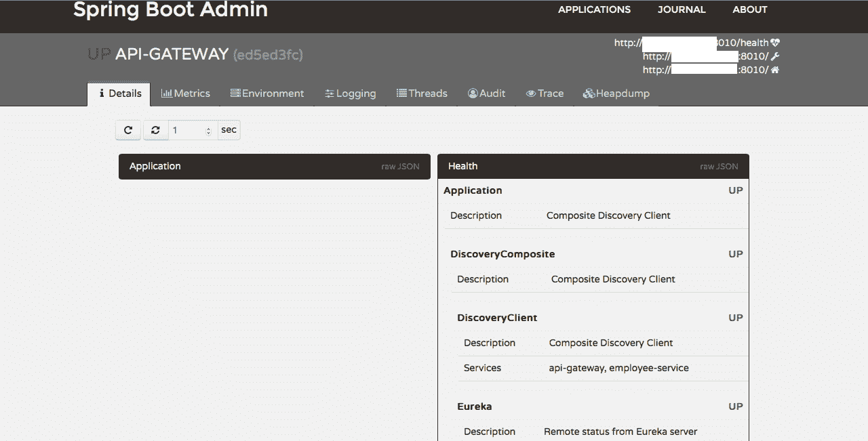This screenshot has width=868, height=441.
Task: Click the DiscoveryComposite heading
Action: [502, 254]
